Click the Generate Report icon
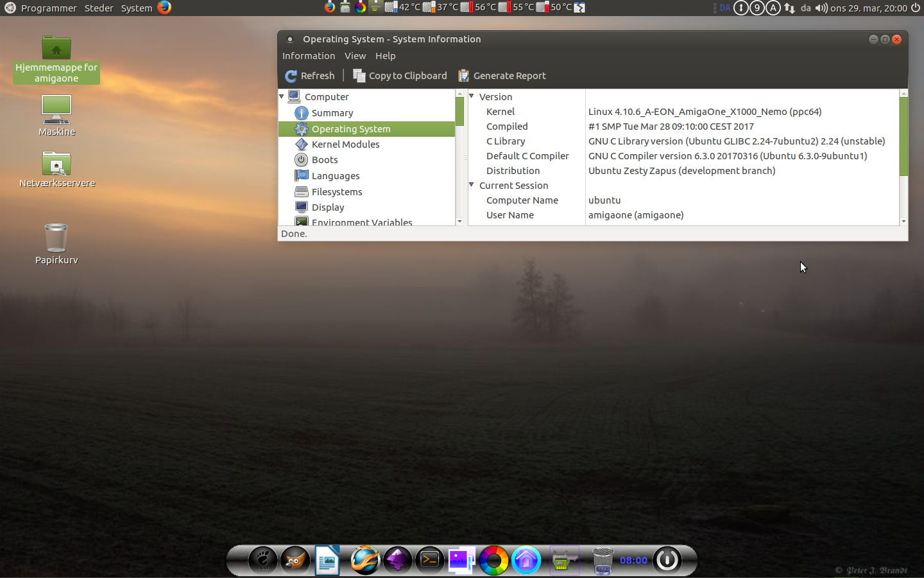Image resolution: width=924 pixels, height=578 pixels. (464, 76)
